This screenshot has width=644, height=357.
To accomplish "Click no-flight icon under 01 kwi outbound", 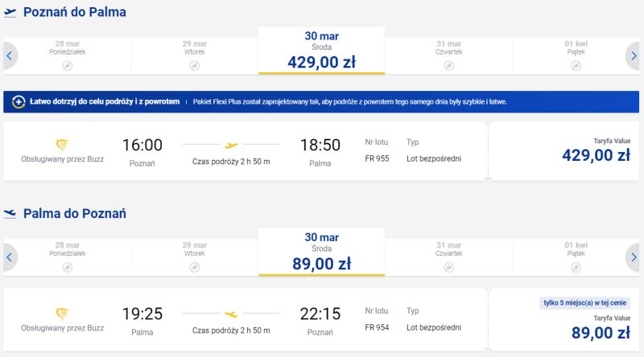I will tap(576, 65).
